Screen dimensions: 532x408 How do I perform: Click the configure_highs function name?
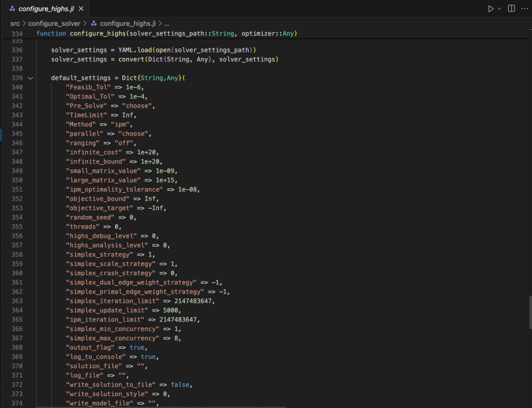coord(98,34)
